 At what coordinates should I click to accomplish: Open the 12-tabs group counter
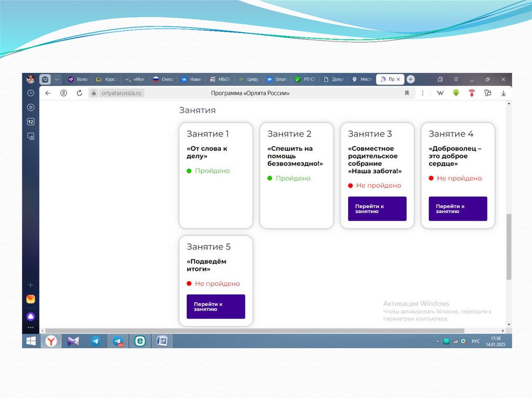pos(45,79)
